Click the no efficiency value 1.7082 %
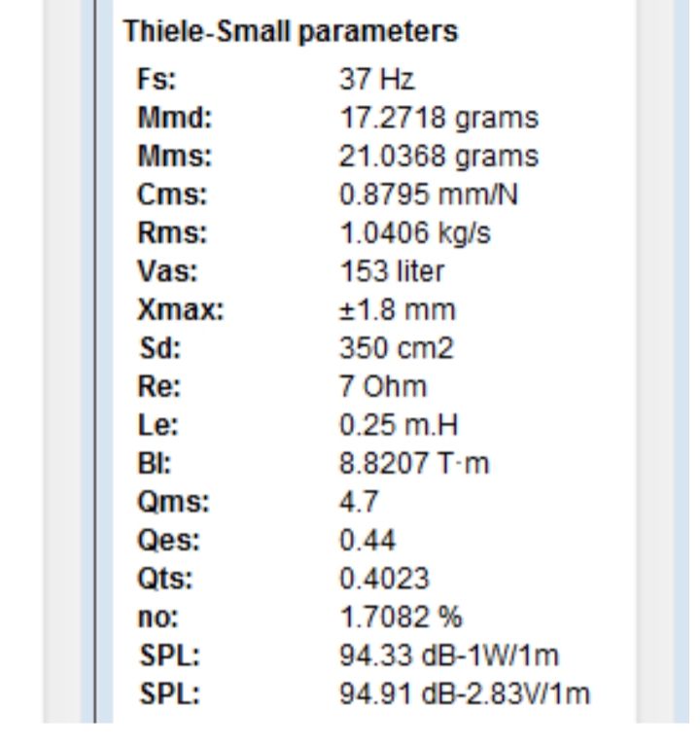The height and width of the screenshot is (744, 700). click(x=401, y=617)
